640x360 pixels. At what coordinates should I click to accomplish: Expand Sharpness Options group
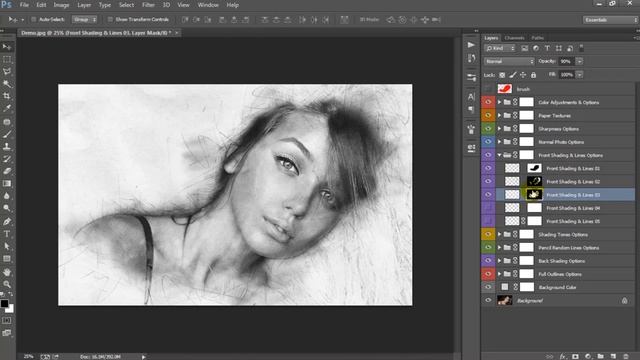click(499, 129)
